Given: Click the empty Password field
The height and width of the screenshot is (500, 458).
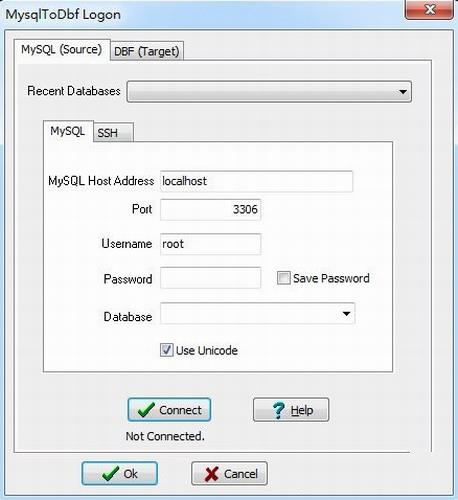Looking at the screenshot, I should coord(210,278).
